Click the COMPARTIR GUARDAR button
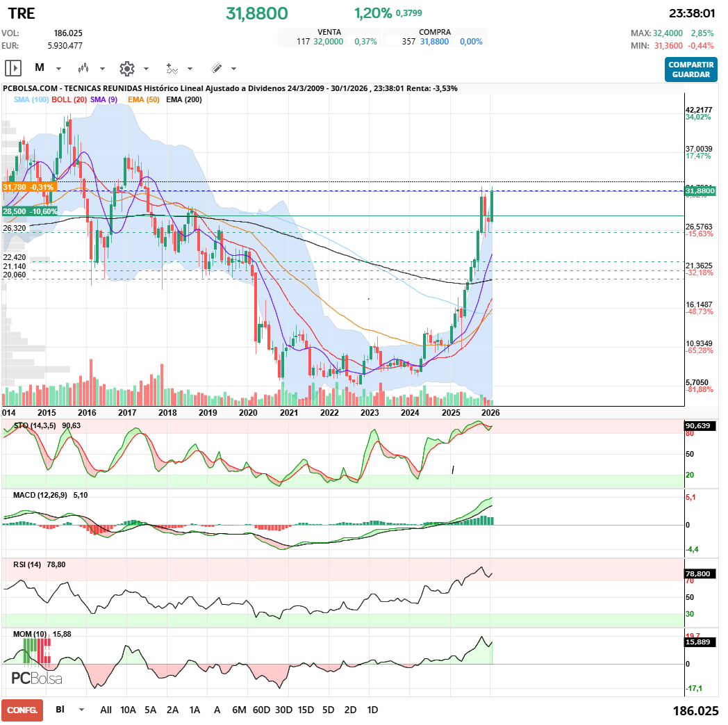The width and height of the screenshot is (728, 725). pyautogui.click(x=690, y=69)
